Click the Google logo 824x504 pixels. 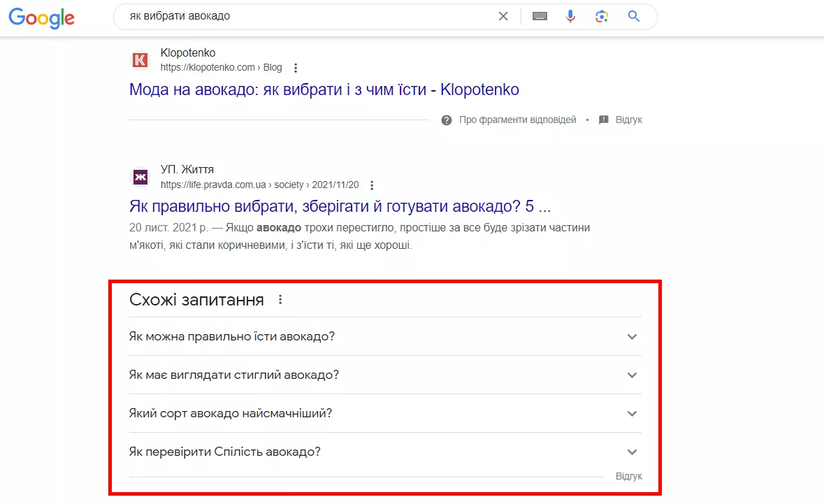(x=41, y=17)
